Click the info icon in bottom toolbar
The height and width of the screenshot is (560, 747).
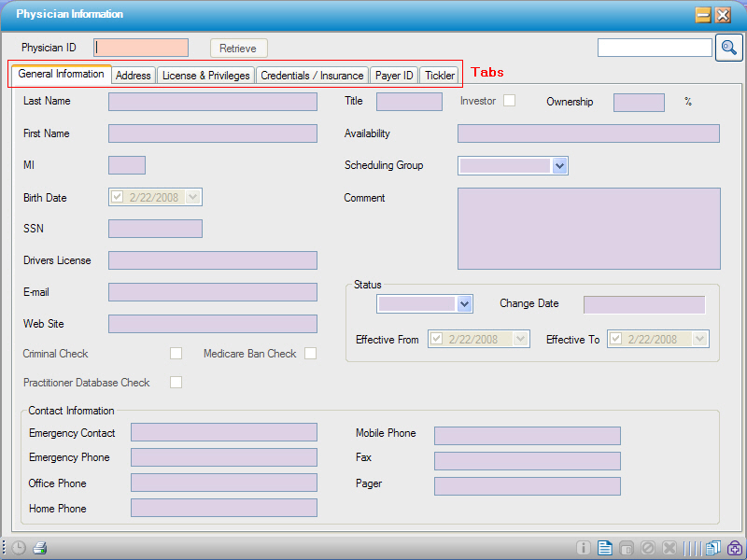[584, 548]
